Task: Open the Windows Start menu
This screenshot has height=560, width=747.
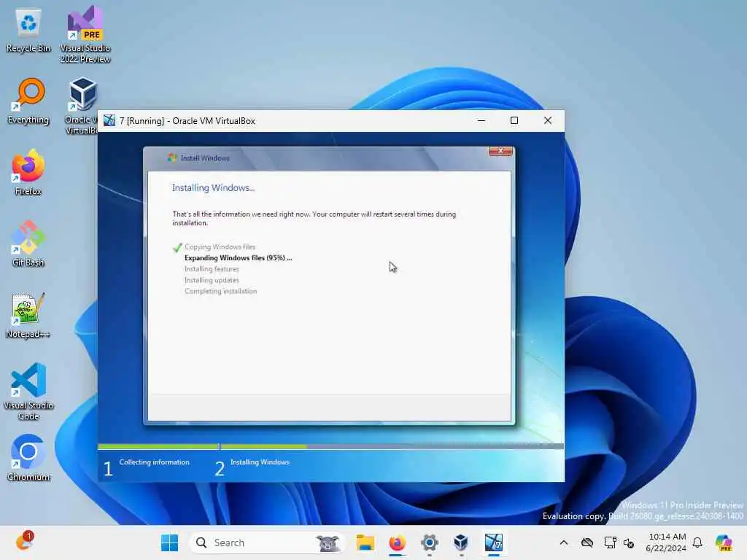Action: click(x=169, y=542)
